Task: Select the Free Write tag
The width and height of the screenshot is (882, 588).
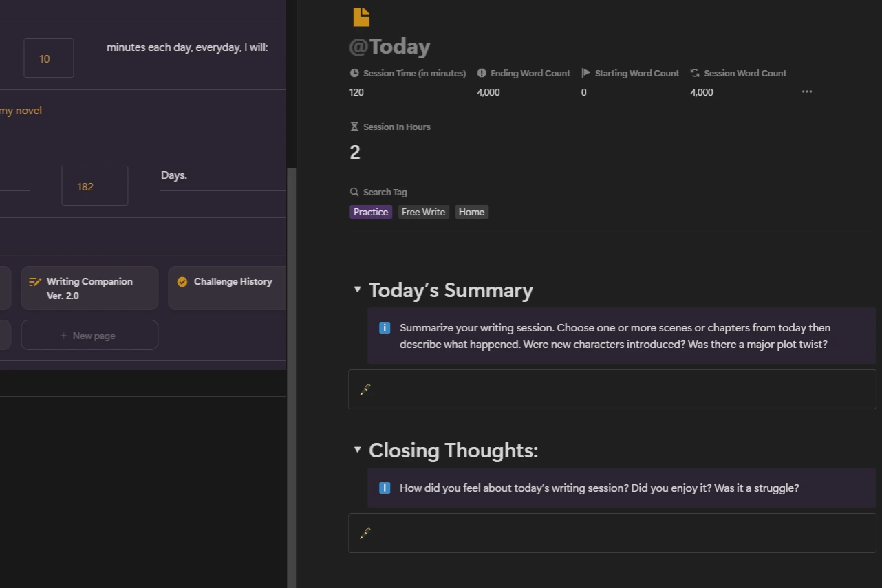Action: [423, 212]
